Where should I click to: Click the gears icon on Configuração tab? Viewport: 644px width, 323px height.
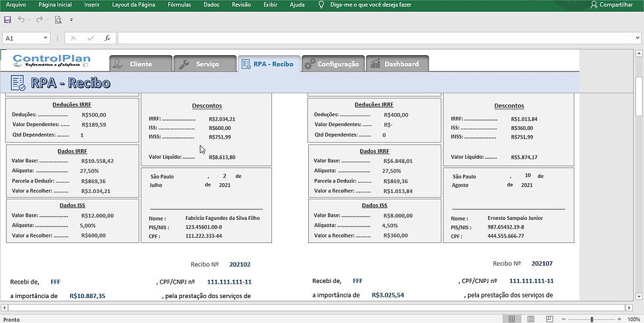(310, 64)
